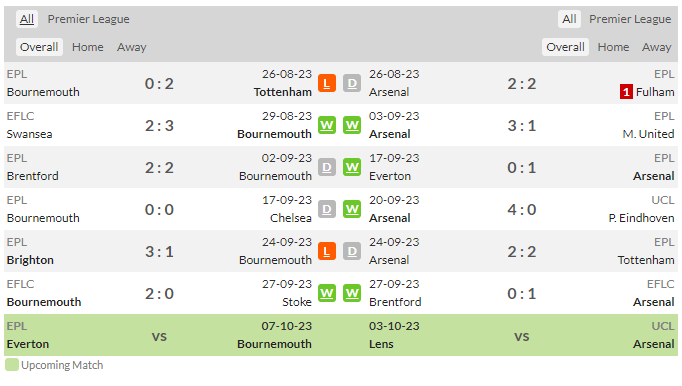Click the grey D badge for Brentford-Bournemouth
The height and width of the screenshot is (386, 682).
pyautogui.click(x=327, y=167)
